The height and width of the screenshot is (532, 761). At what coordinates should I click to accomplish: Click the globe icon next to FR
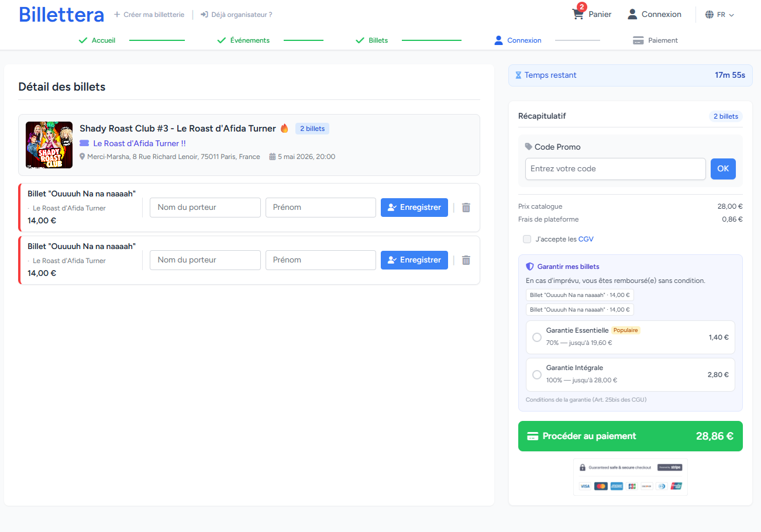(710, 14)
